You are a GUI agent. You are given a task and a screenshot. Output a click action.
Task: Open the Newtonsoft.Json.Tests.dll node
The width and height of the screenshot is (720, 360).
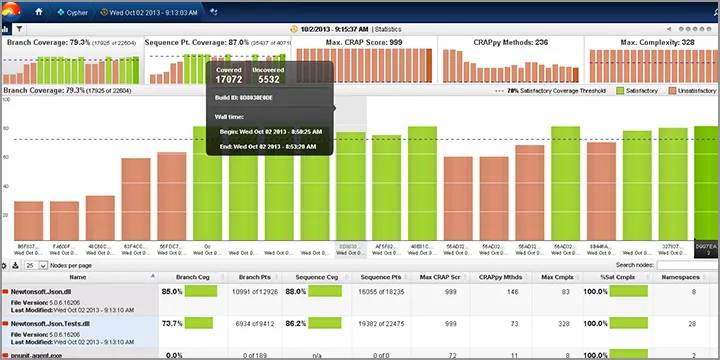coord(50,324)
